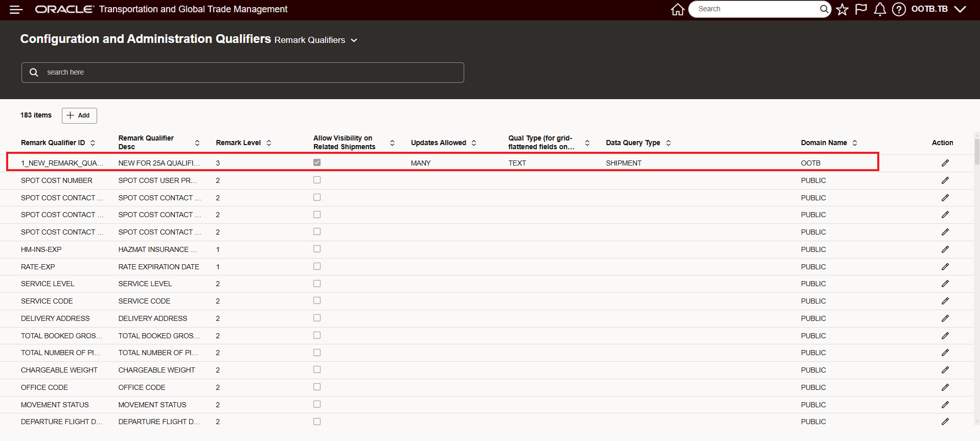Edit the SERVICE LEVEL row
Image resolution: width=980 pixels, height=441 pixels.
(x=945, y=284)
